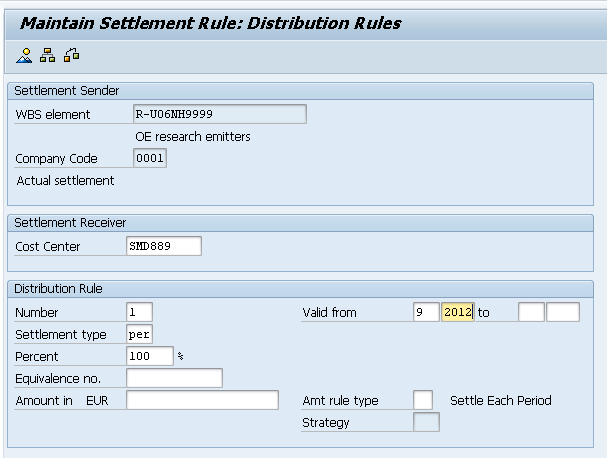
Task: Select the Valid from period field
Action: click(x=426, y=312)
